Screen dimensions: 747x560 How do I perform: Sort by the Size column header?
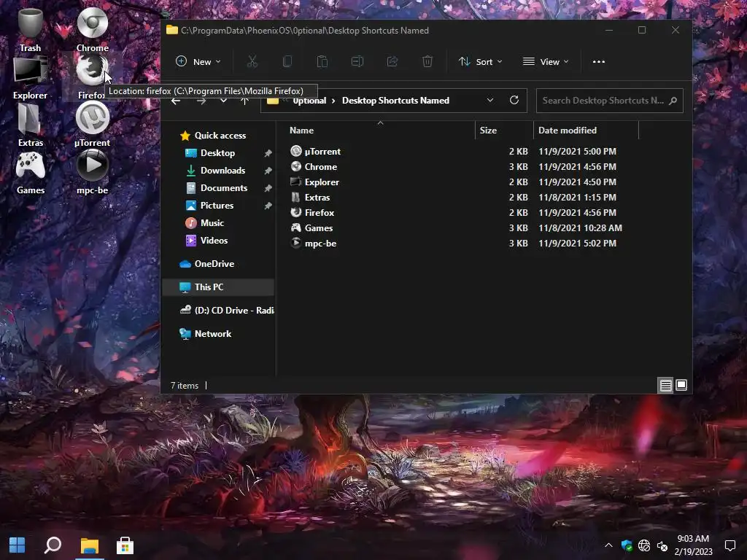tap(488, 130)
